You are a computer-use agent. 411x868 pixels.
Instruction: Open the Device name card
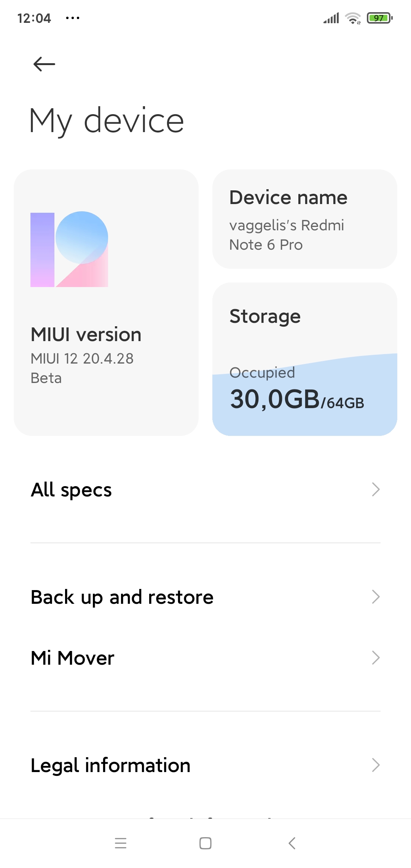click(x=304, y=219)
